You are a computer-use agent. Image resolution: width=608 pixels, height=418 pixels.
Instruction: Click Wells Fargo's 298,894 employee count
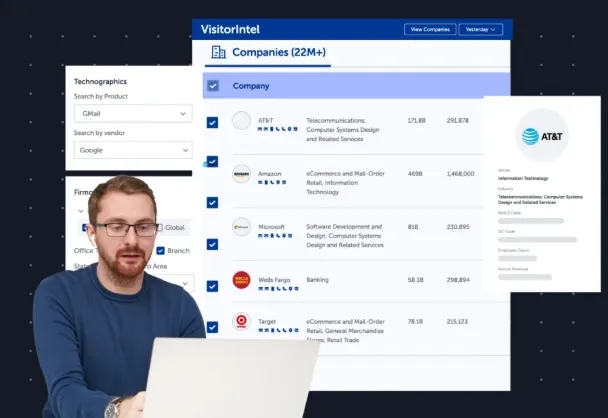coord(458,280)
